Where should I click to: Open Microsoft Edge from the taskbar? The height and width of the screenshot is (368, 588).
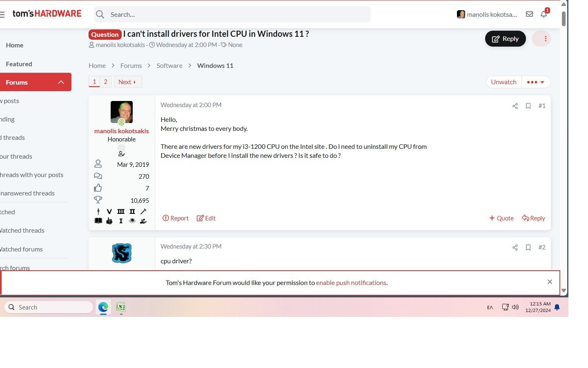click(x=103, y=307)
